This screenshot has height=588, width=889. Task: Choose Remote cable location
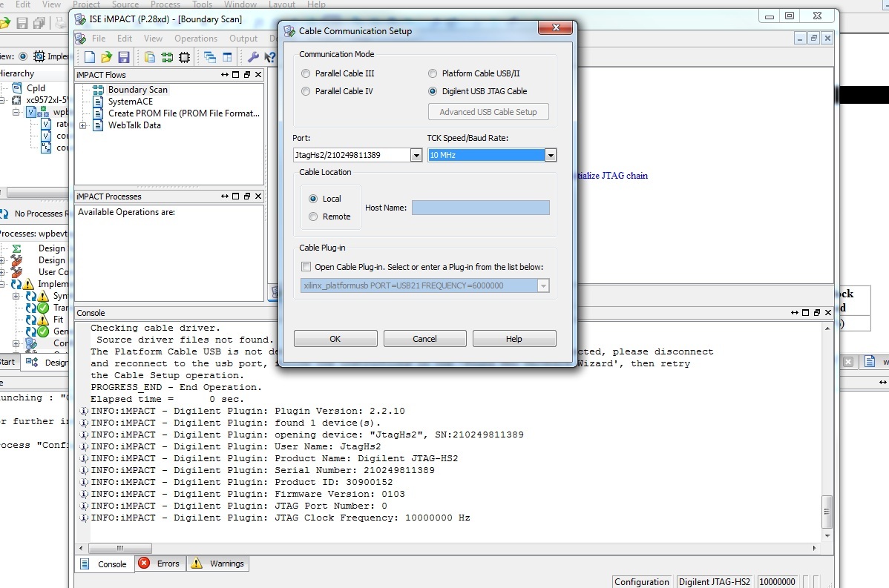coord(313,217)
